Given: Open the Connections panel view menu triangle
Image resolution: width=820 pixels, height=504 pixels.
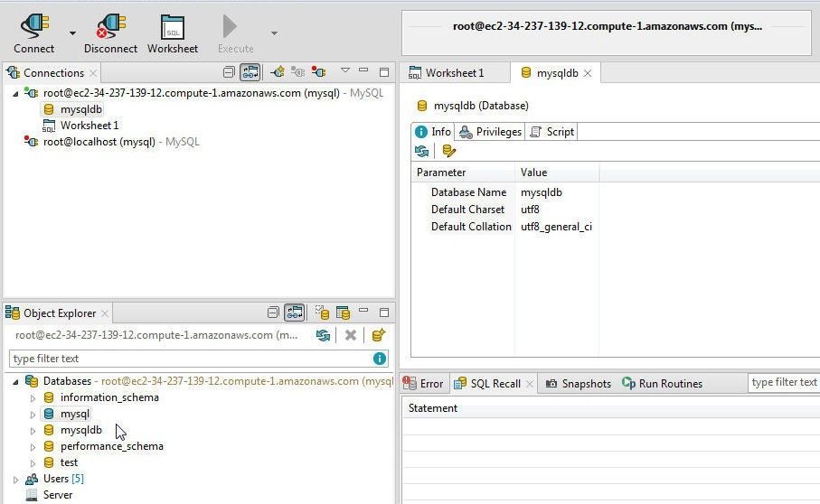Looking at the screenshot, I should pos(345,70).
